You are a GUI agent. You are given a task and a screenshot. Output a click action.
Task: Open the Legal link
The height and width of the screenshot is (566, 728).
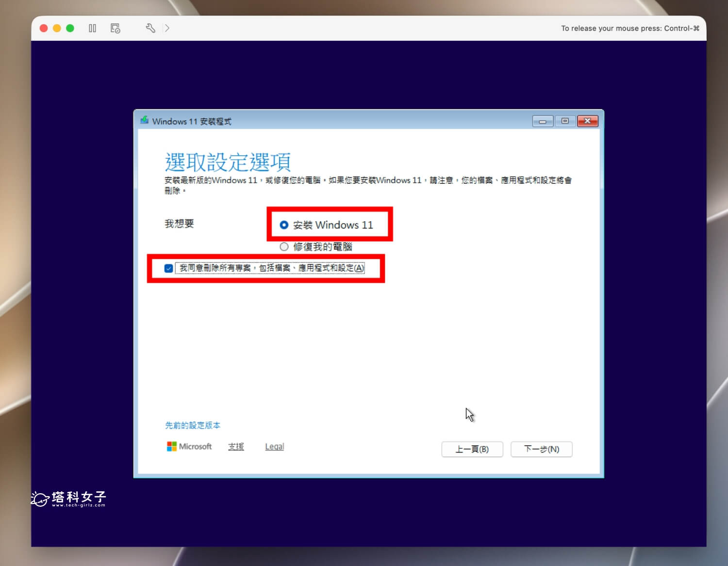click(274, 447)
